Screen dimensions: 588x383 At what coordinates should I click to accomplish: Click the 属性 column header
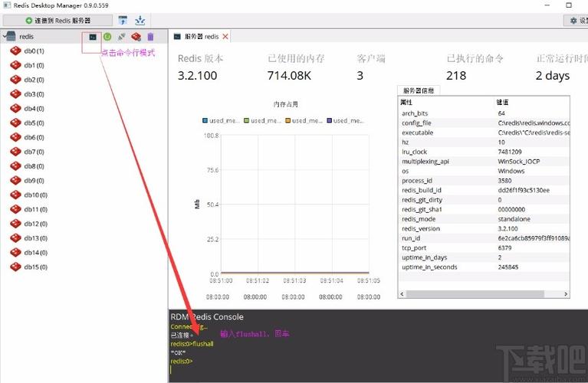click(406, 102)
